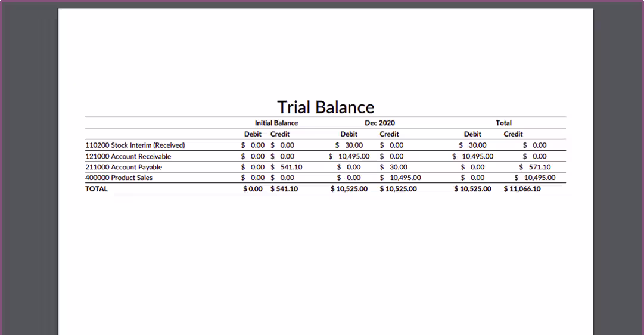
Task: Click Stock Interim Dec 2020 debit $ 30.00
Action: pyautogui.click(x=349, y=145)
